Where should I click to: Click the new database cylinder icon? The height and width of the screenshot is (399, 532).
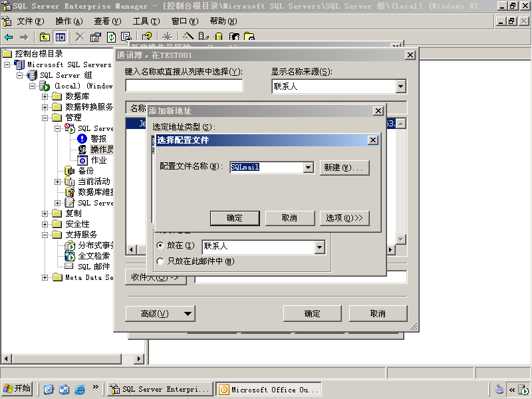click(219, 36)
